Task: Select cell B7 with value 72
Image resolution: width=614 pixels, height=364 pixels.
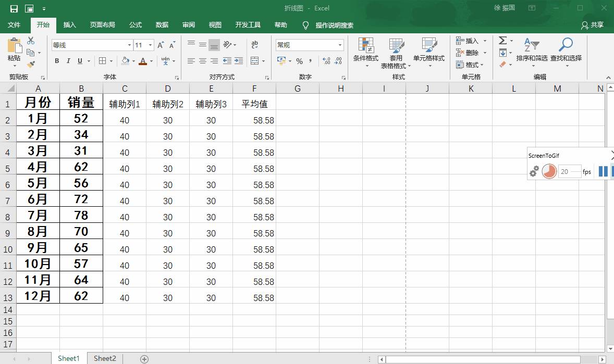Action: 81,199
